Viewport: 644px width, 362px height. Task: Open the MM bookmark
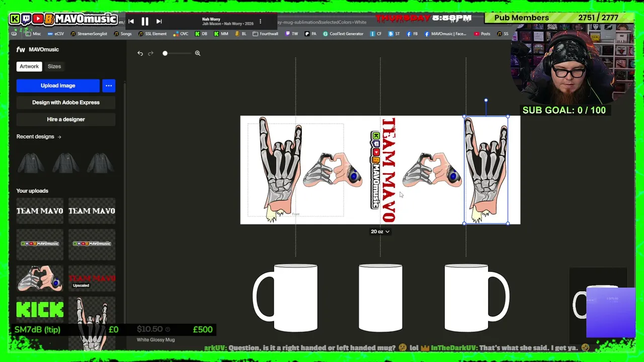tap(221, 34)
